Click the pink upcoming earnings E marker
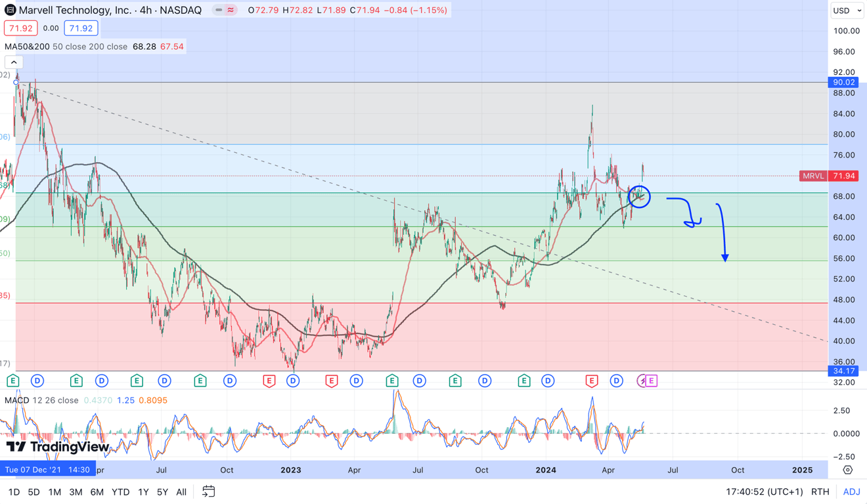Screen dimensions: 867x504 651,381
